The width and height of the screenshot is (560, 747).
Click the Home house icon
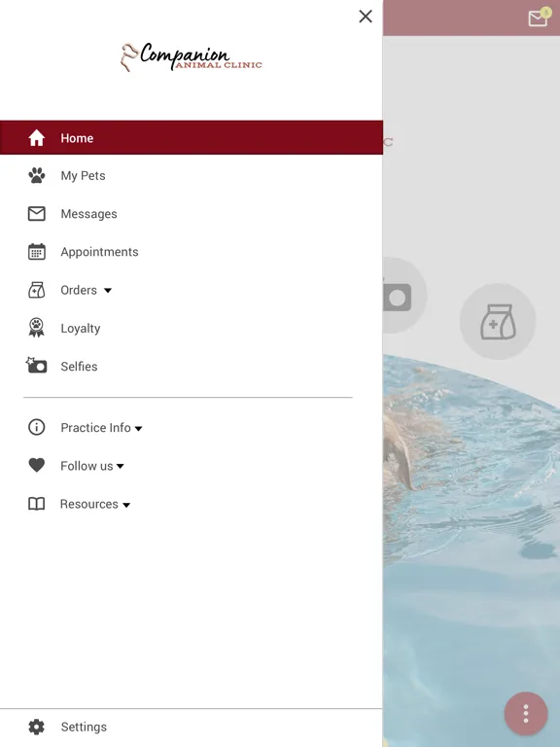click(36, 138)
